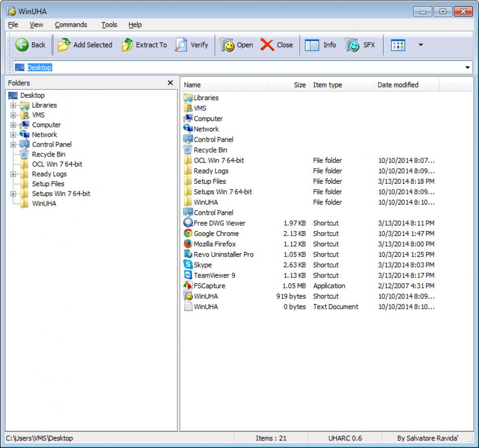
Task: Click the view mode grid icon
Action: click(x=398, y=45)
